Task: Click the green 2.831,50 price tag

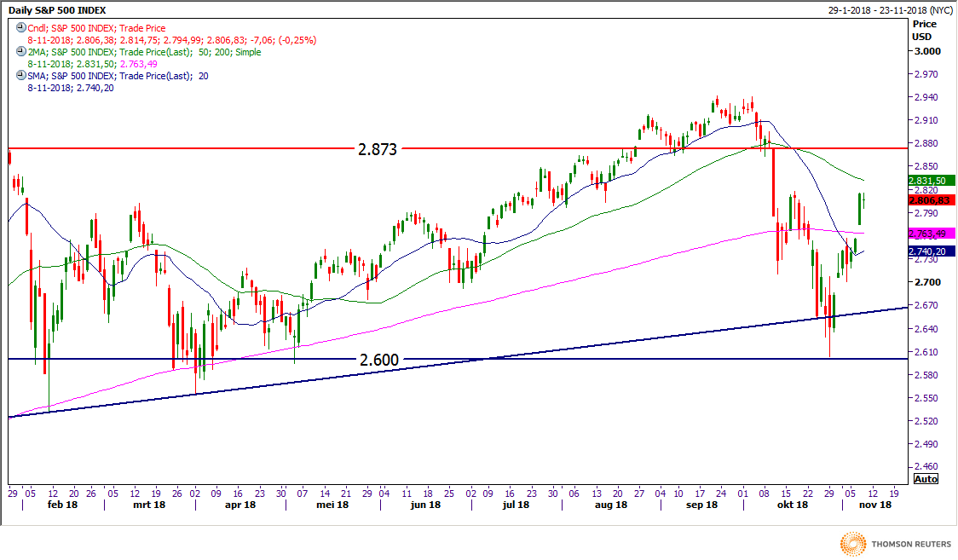Action: coord(931,181)
